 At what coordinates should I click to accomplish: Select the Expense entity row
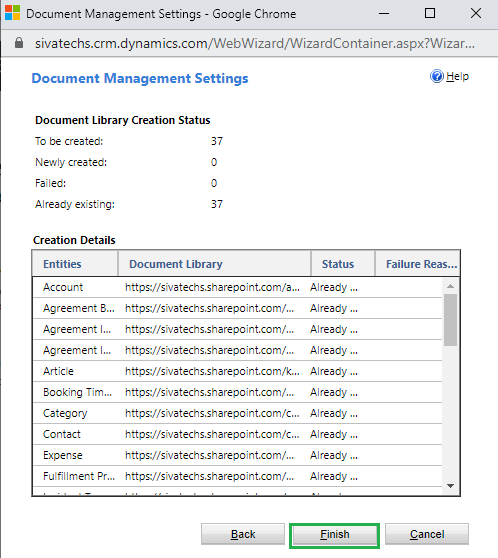point(237,455)
